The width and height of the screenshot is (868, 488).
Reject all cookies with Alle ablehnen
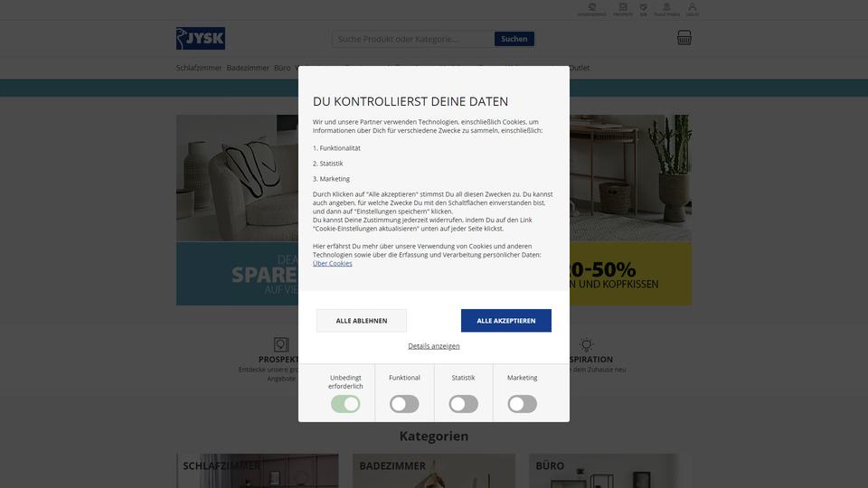point(362,320)
